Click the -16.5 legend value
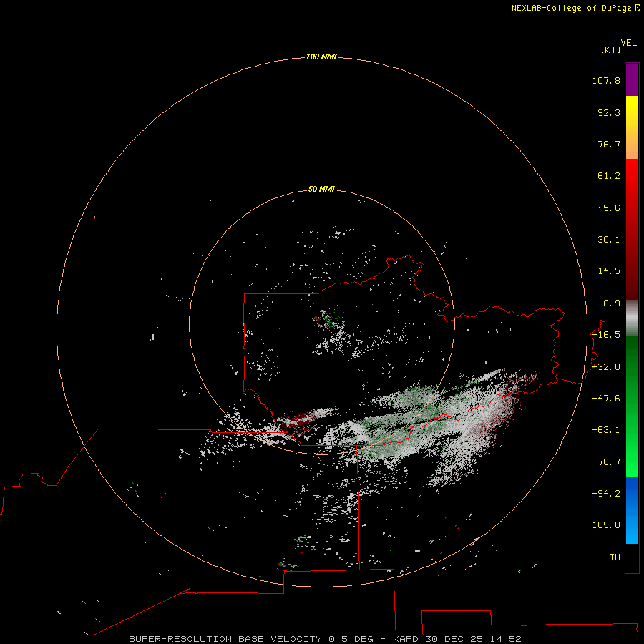Screen dimensions: 644x644 (x=606, y=335)
